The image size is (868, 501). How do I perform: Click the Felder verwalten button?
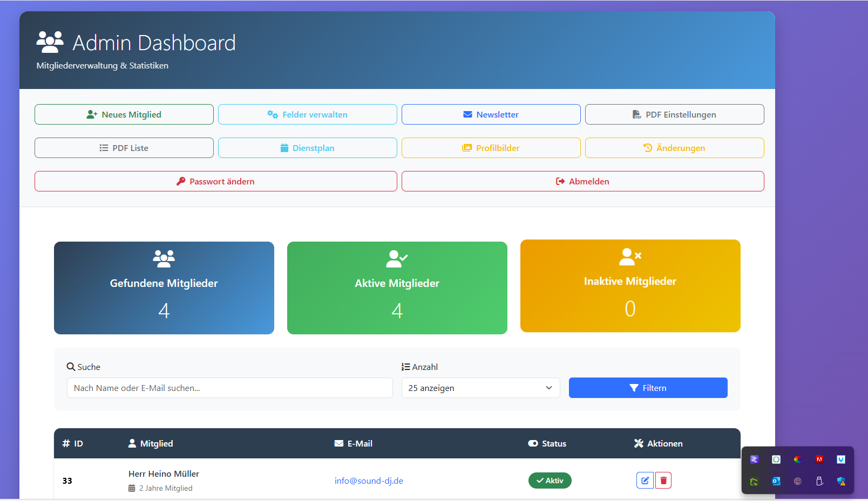tap(308, 114)
